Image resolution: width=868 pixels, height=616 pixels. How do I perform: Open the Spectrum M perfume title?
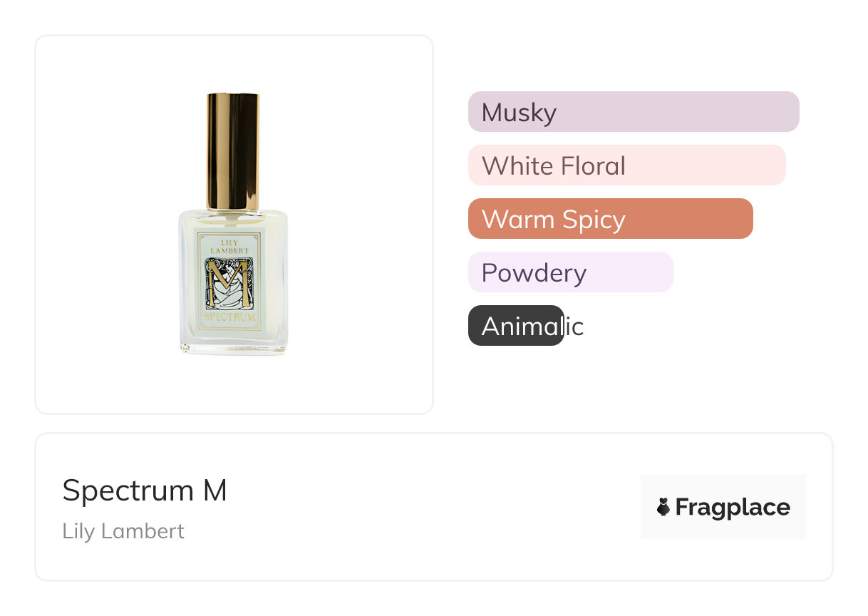pyautogui.click(x=144, y=491)
